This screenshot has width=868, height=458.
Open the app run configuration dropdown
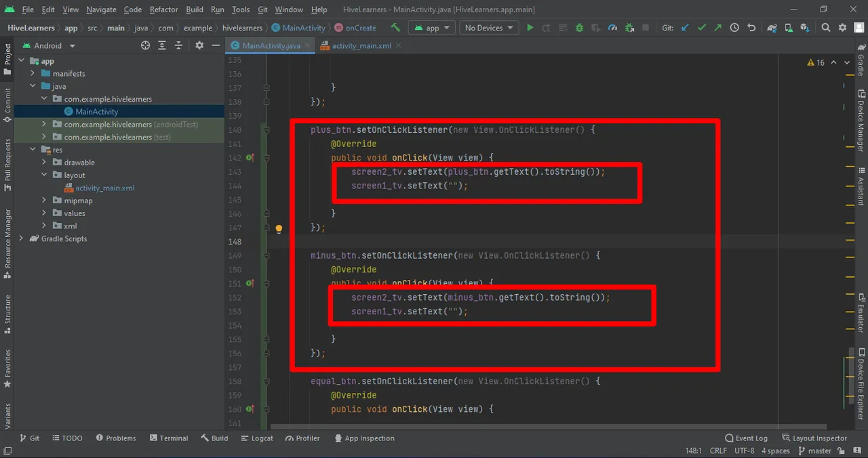pos(431,28)
